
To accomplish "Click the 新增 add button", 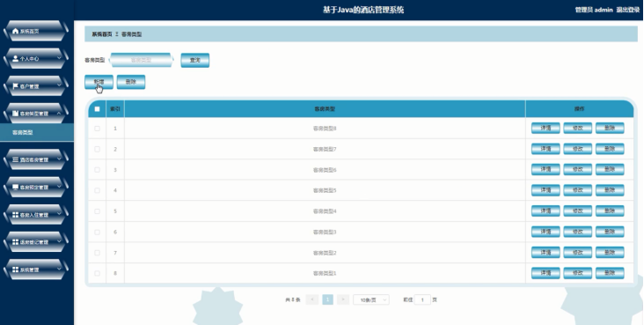I will coord(99,82).
